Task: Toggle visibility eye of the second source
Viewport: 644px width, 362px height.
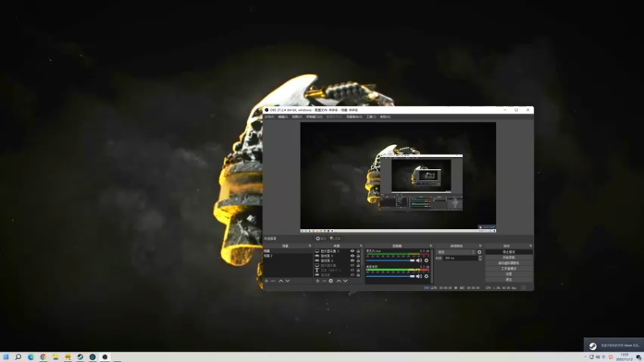Action: (352, 256)
